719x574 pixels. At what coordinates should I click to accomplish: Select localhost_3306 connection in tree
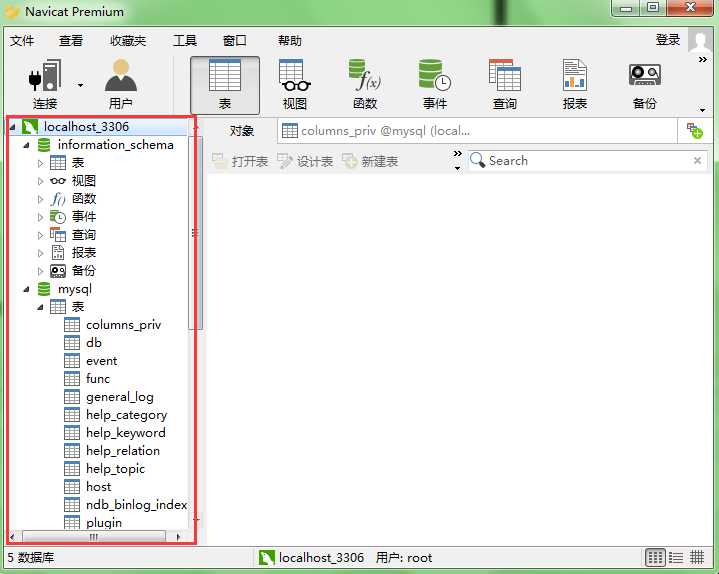(86, 127)
